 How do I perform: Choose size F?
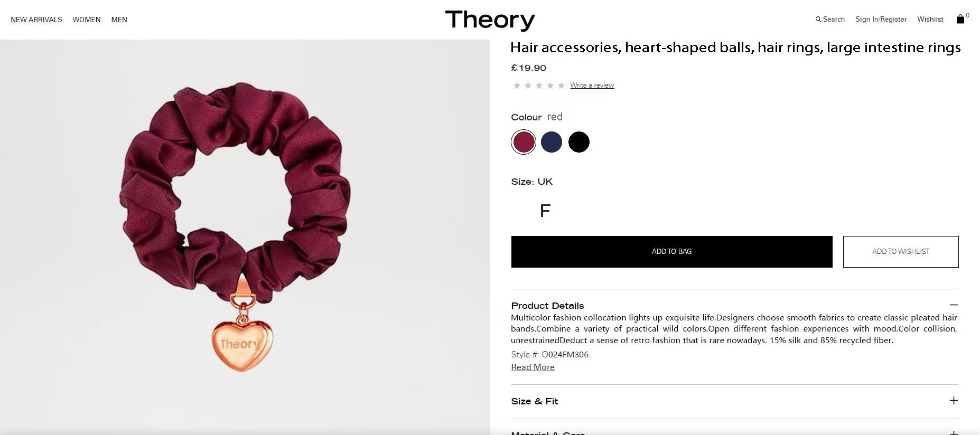tap(545, 211)
